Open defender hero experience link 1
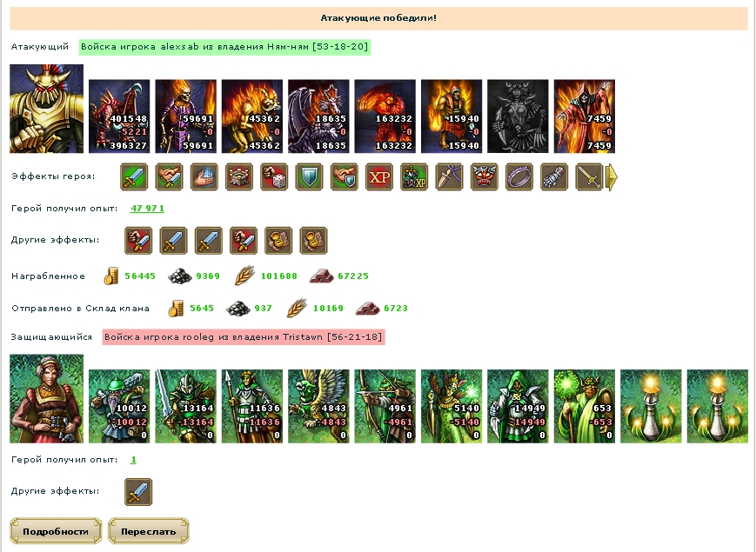 (134, 460)
